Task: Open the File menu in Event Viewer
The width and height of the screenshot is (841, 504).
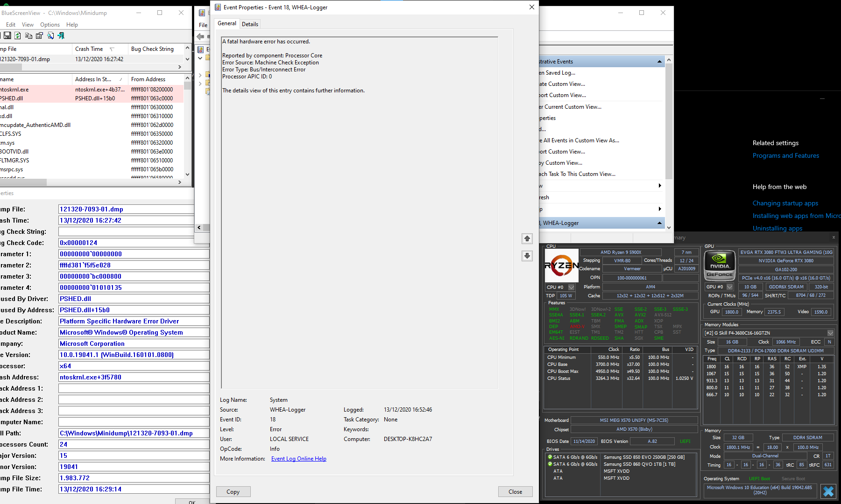Action: [203, 25]
